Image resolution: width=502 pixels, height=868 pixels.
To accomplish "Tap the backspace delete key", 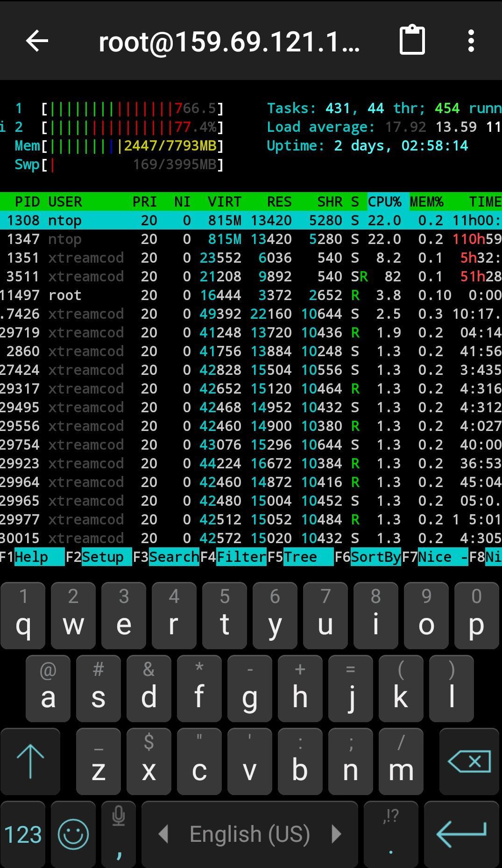I will pos(469,761).
